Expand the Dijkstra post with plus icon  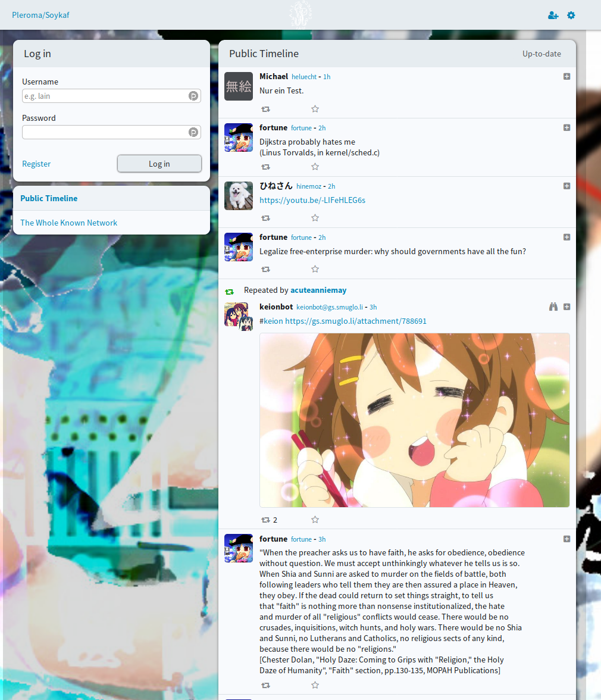click(x=566, y=127)
